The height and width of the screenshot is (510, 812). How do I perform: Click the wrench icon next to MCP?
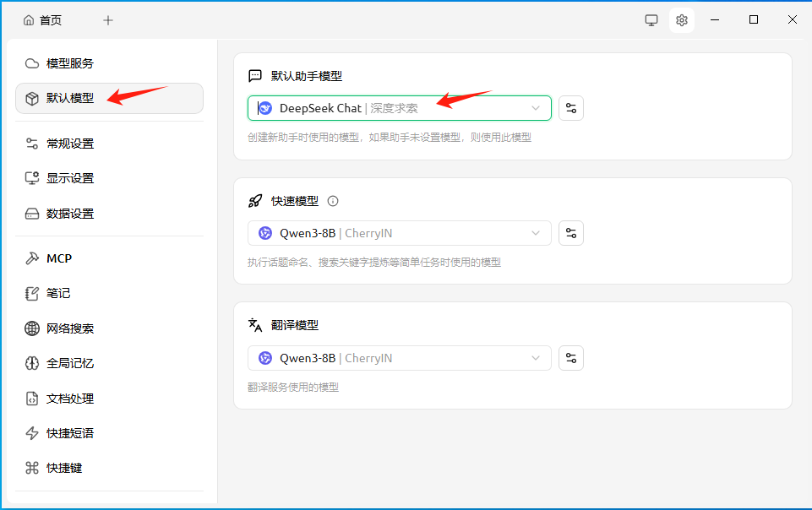tap(31, 258)
